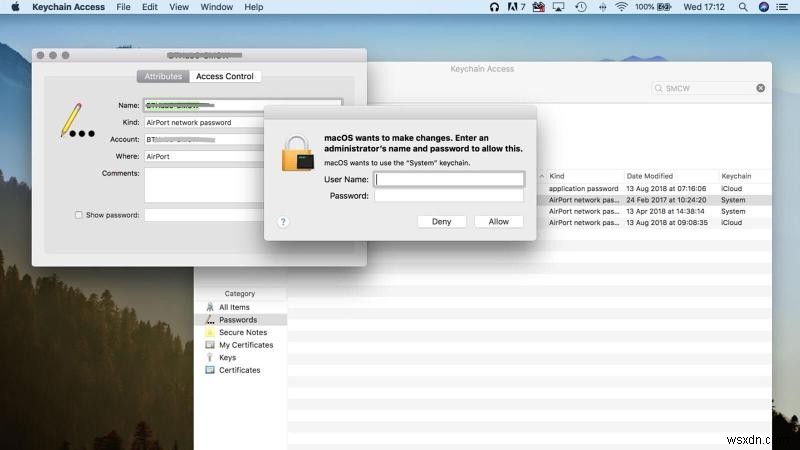Select the My Certificates category
The image size is (800, 450).
(x=241, y=345)
